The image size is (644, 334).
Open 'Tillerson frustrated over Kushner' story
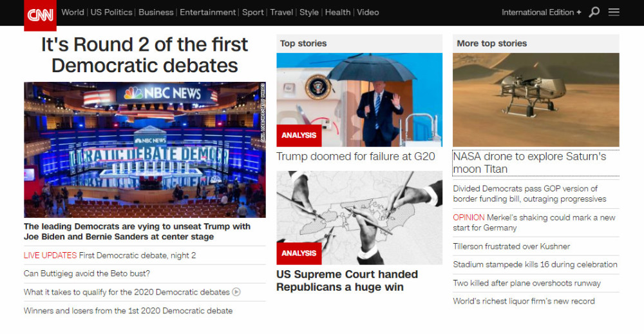click(511, 246)
